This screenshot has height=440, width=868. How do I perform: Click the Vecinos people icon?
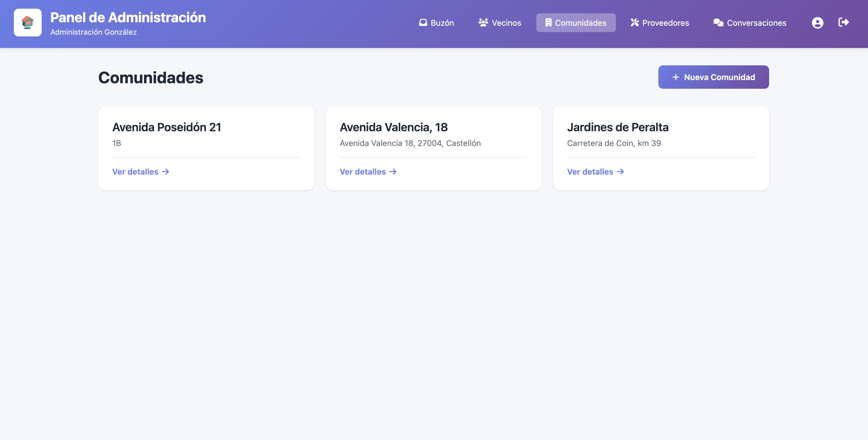(483, 23)
